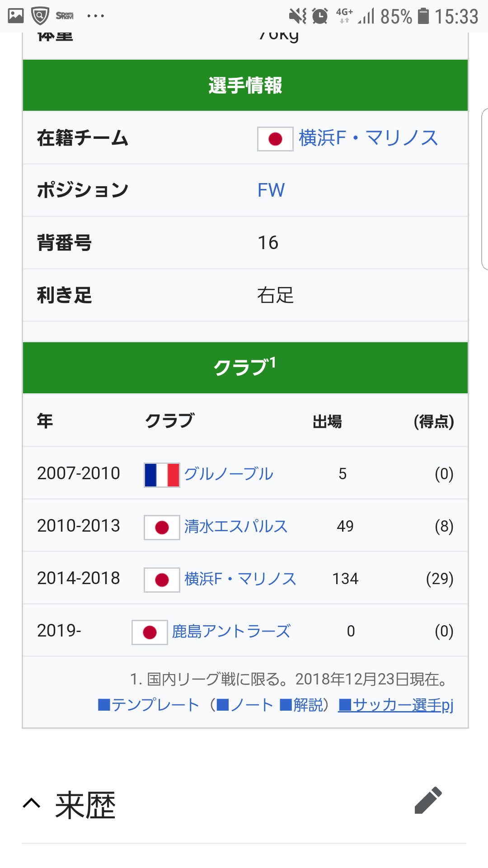
Task: Open 横浜F・マリノス link in 2014-2018 row
Action: (x=240, y=579)
